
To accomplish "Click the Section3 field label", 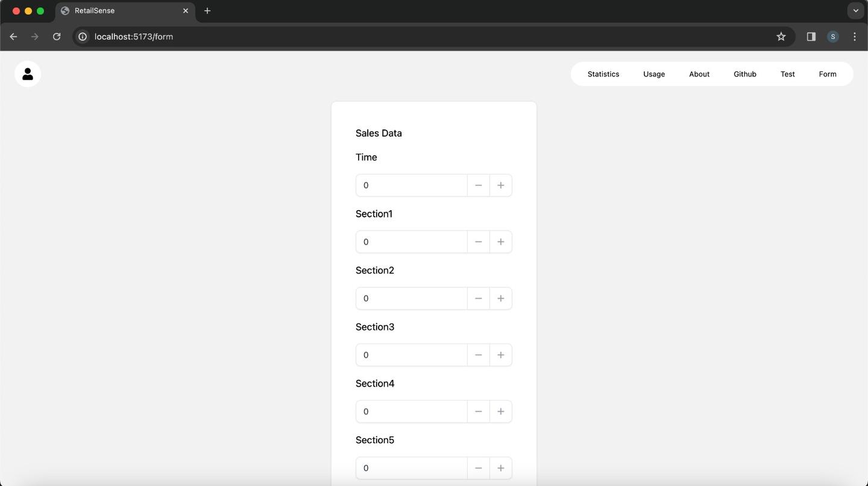I will pyautogui.click(x=375, y=327).
